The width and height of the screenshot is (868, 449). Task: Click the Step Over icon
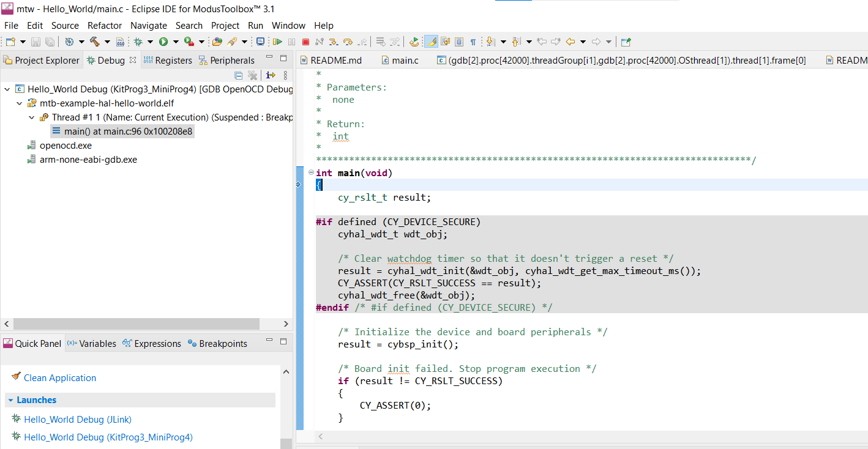[348, 42]
